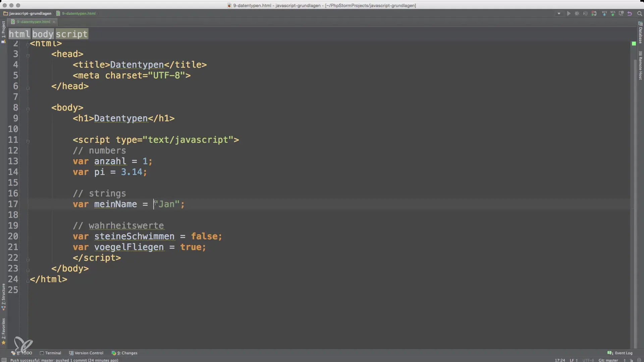Change LF line separator setting
644x362 pixels.
(574, 360)
